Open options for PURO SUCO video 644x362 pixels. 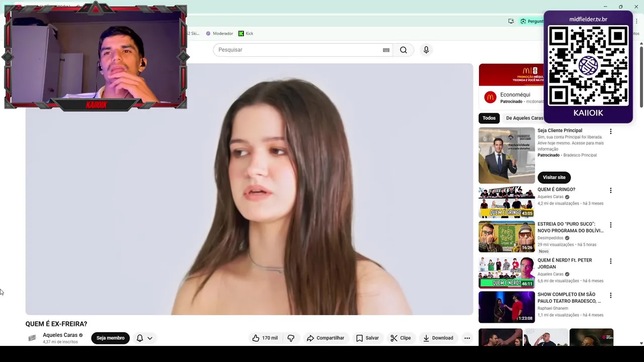click(x=611, y=225)
